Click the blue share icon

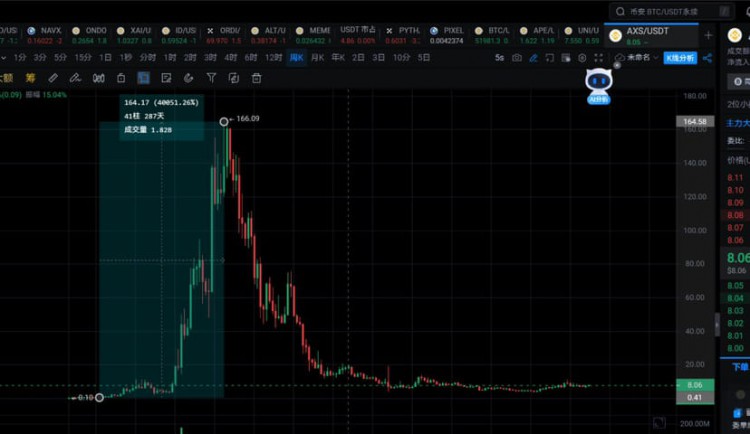click(707, 58)
